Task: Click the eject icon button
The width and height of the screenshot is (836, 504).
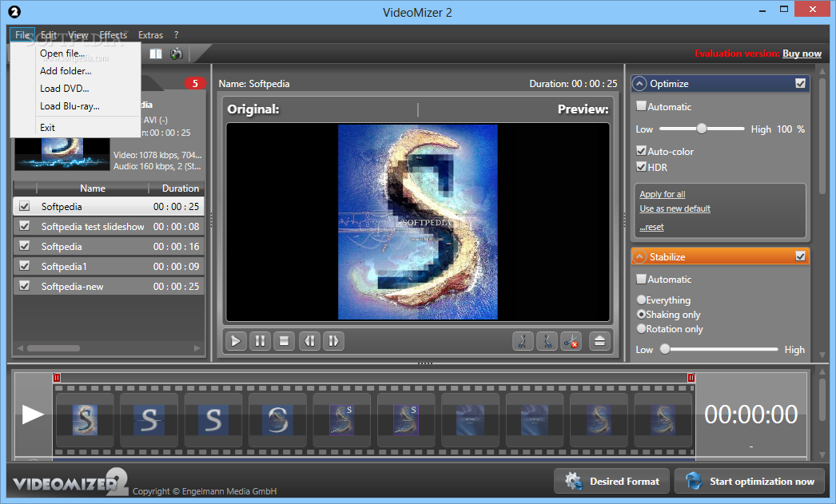Action: pyautogui.click(x=599, y=341)
